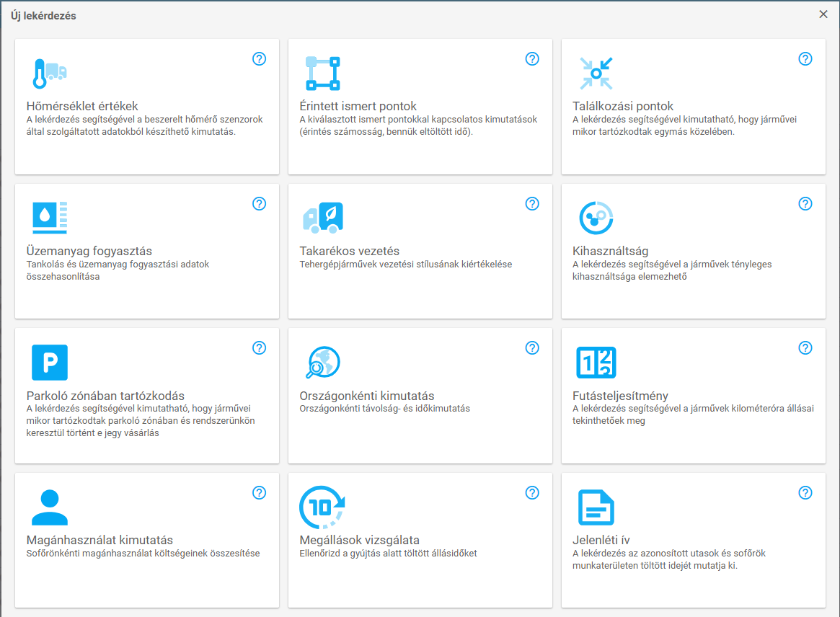The height and width of the screenshot is (617, 840).
Task: Choose the Parkoló zónában tartózkodás title
Action: click(x=105, y=396)
